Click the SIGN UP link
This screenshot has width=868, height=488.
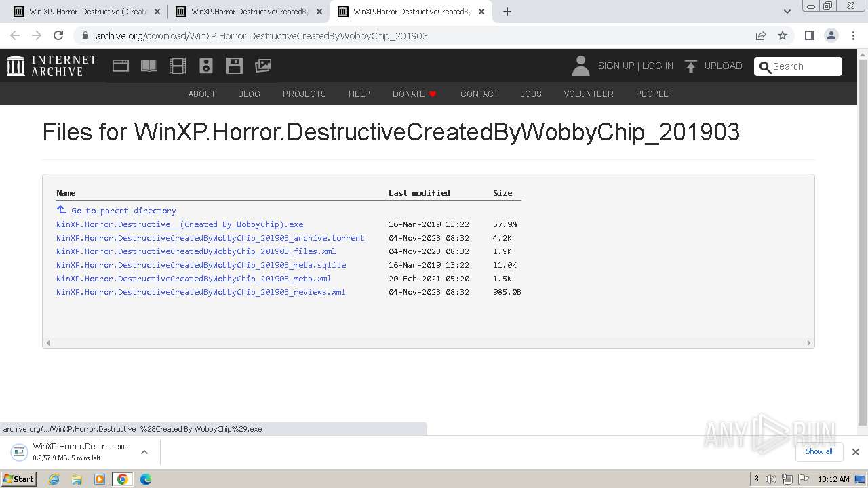click(616, 66)
